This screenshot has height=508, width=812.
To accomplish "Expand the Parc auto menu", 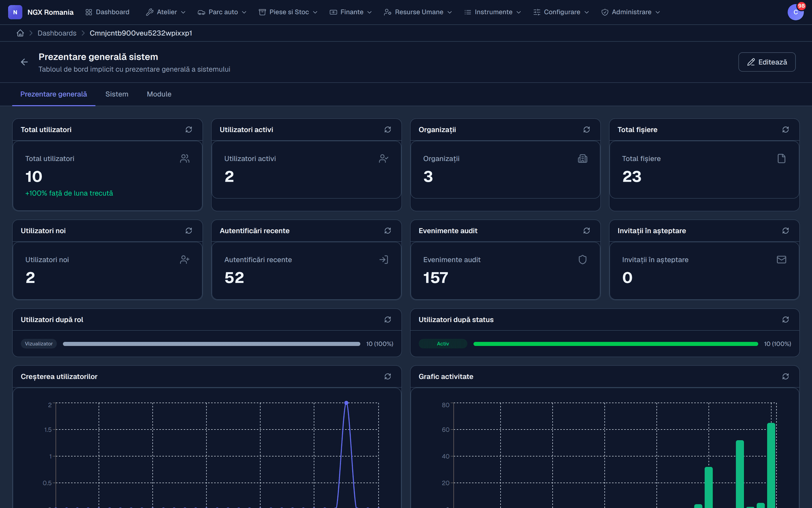I will coord(222,12).
